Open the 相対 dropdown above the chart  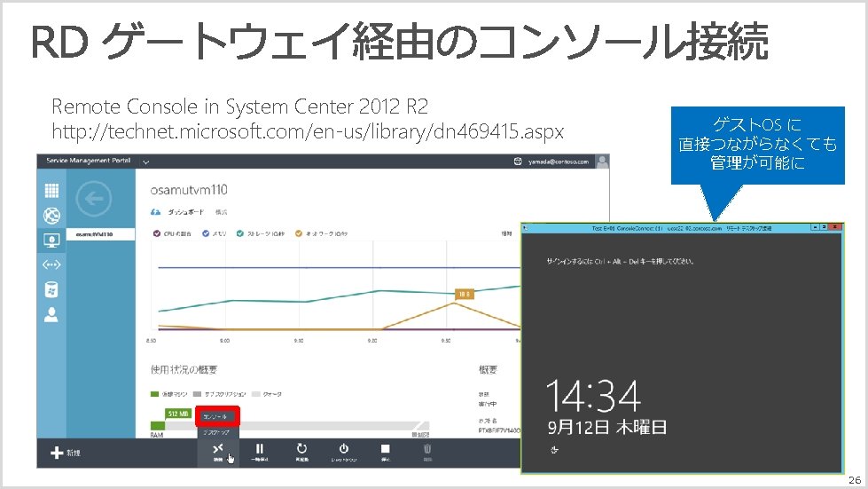point(506,233)
